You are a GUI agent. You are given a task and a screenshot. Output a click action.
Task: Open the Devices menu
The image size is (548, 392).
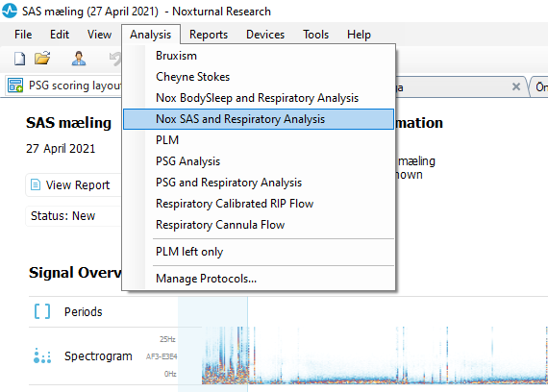[265, 35]
